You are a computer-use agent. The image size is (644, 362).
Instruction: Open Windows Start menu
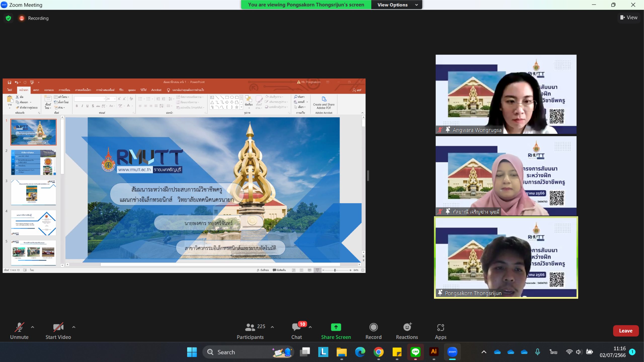coord(192,352)
